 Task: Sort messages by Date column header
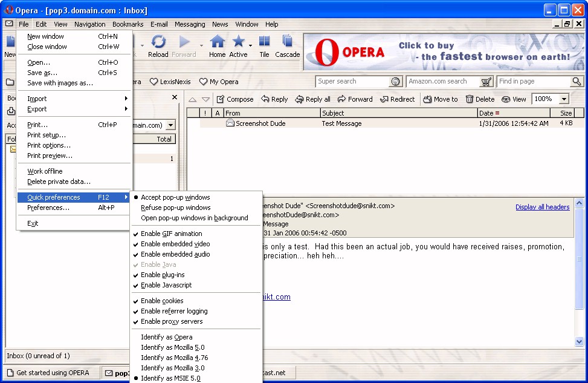click(x=514, y=113)
